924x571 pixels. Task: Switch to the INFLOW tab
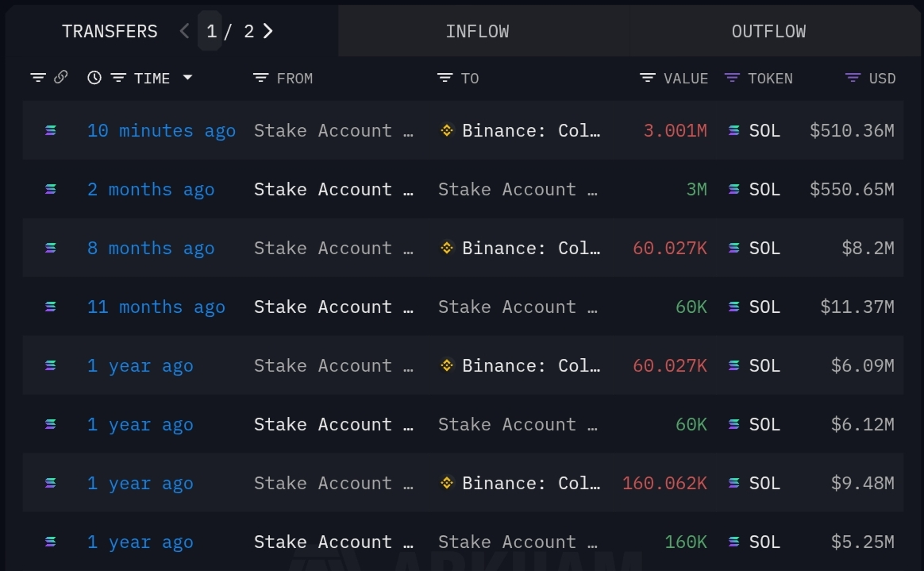coord(477,31)
